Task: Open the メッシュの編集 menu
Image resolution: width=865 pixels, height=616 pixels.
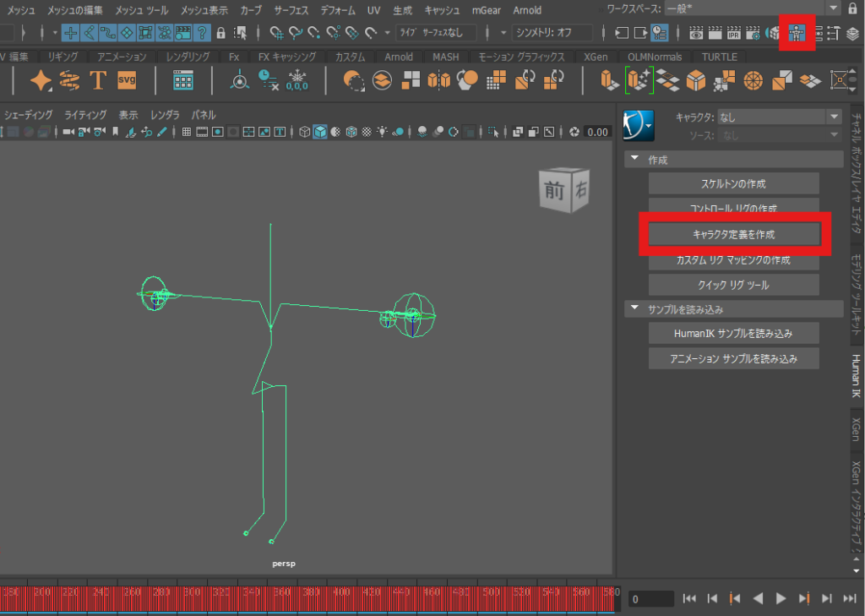Action: point(75,10)
